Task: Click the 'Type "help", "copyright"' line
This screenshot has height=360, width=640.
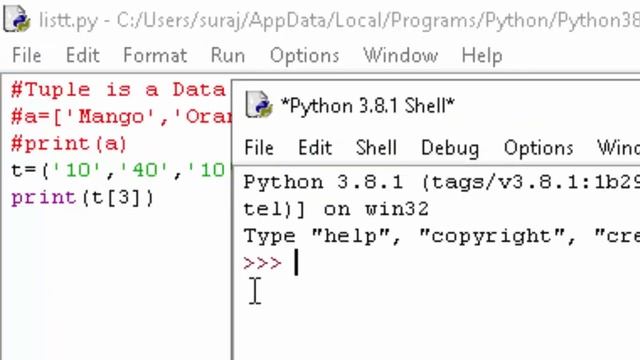Action: [x=441, y=236]
